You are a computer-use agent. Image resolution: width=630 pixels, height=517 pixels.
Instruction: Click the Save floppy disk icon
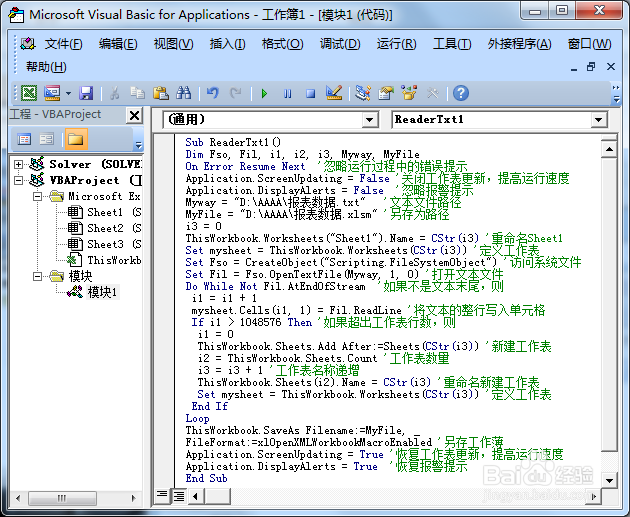(86, 93)
